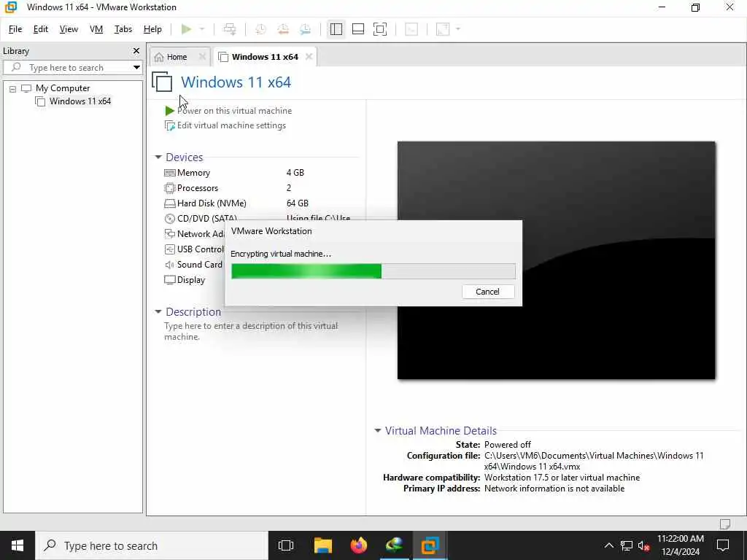Enter full screen mode icon
This screenshot has width=747, height=560.
[x=379, y=29]
